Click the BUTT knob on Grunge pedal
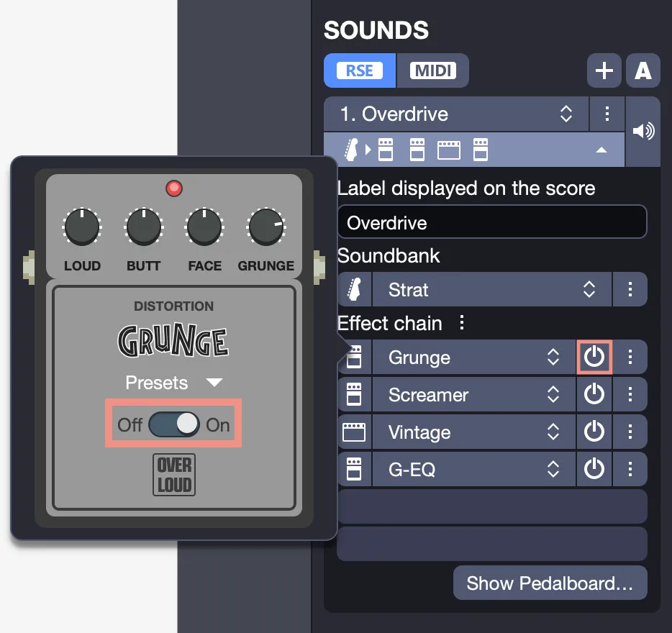The height and width of the screenshot is (633, 672). pos(144,227)
